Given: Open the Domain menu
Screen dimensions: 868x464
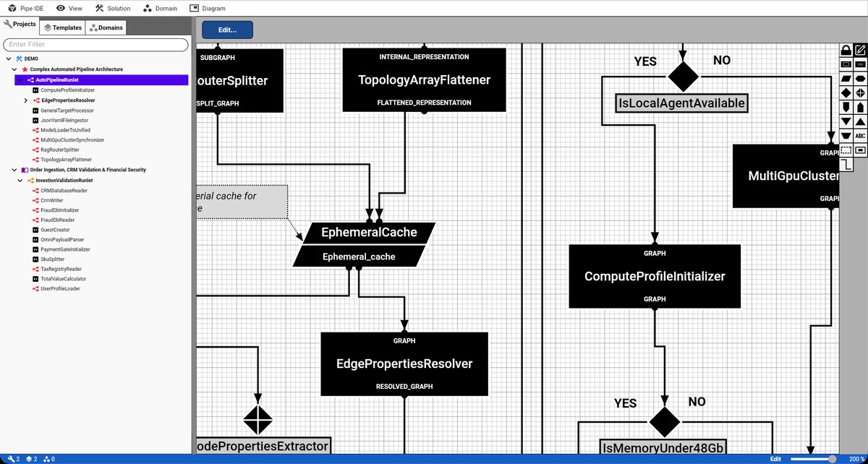Looking at the screenshot, I should pos(161,9).
